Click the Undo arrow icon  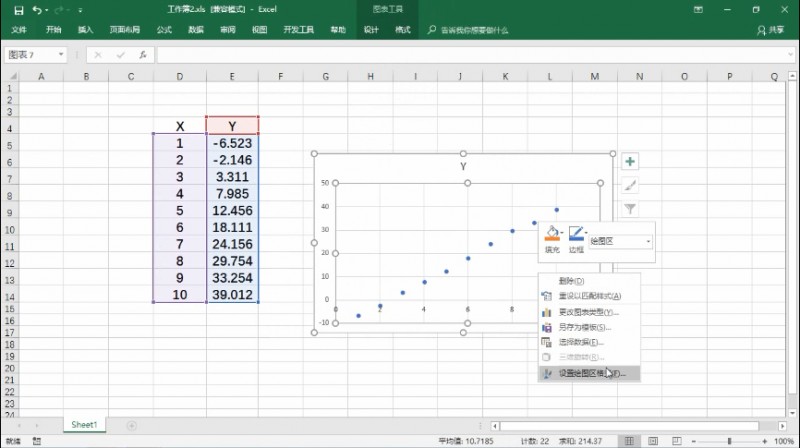tap(37, 10)
